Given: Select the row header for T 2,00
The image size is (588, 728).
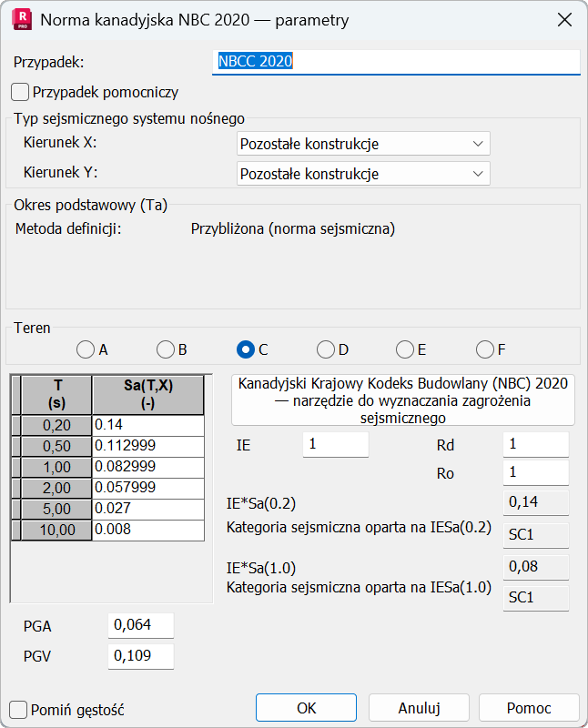Looking at the screenshot, I should (56, 488).
